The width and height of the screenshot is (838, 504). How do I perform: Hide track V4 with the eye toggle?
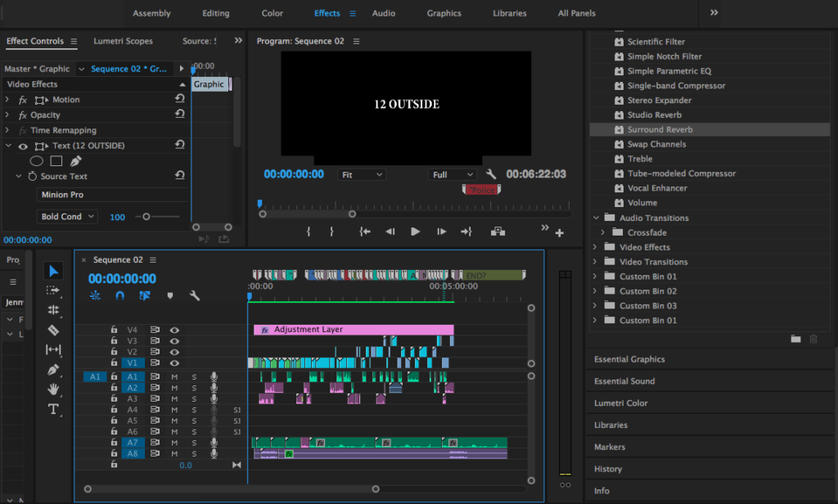[x=174, y=330]
